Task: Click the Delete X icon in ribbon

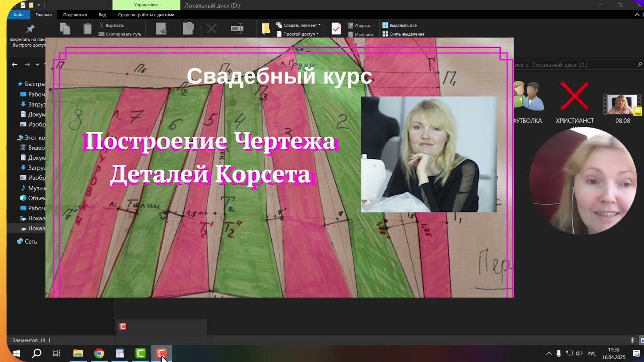Action: tap(211, 29)
